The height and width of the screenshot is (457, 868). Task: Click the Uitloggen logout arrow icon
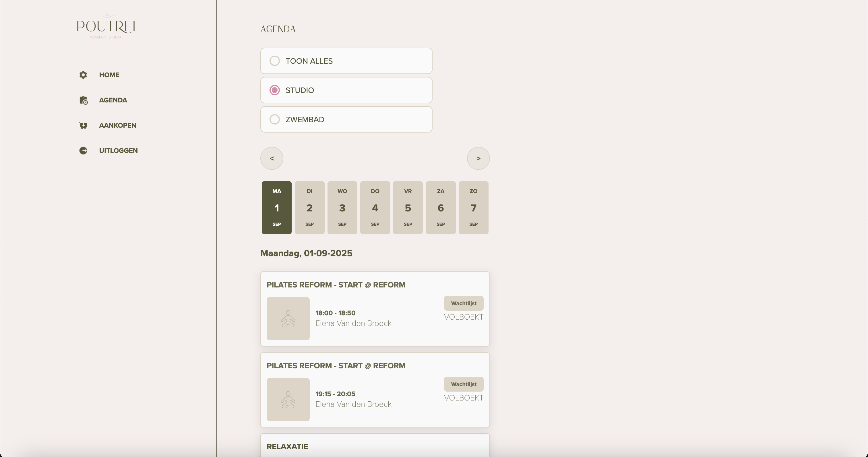point(83,151)
